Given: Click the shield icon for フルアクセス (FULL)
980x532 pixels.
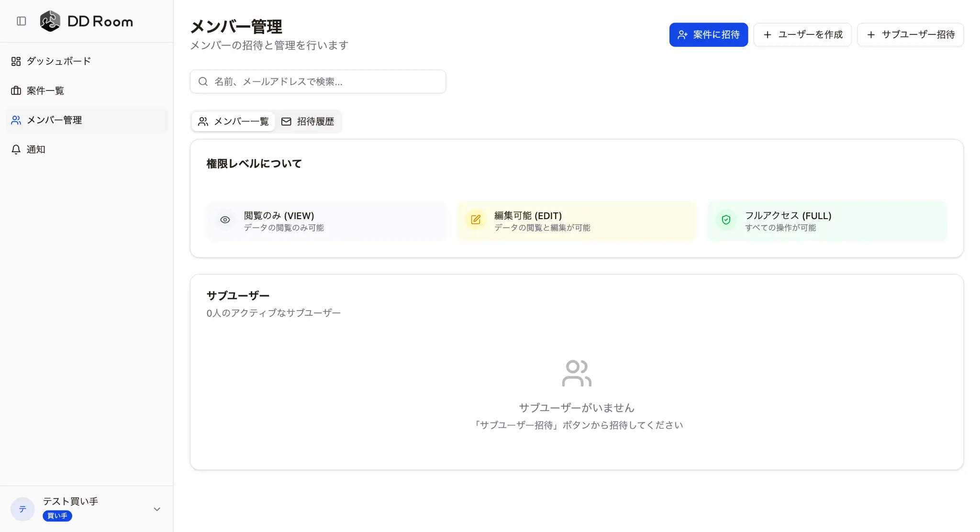Looking at the screenshot, I should [726, 220].
